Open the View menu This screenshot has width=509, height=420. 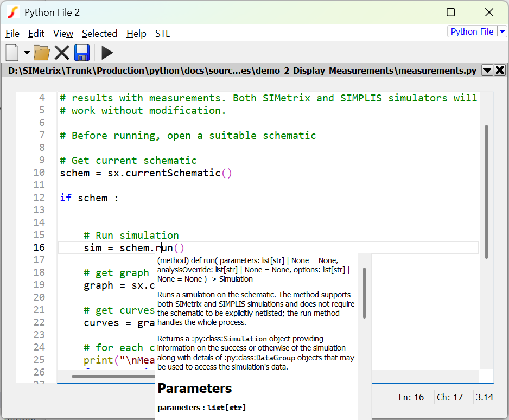[63, 34]
